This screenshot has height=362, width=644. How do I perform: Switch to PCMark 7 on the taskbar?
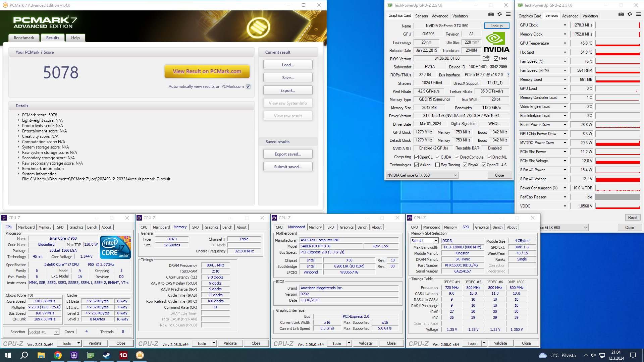pos(140,355)
